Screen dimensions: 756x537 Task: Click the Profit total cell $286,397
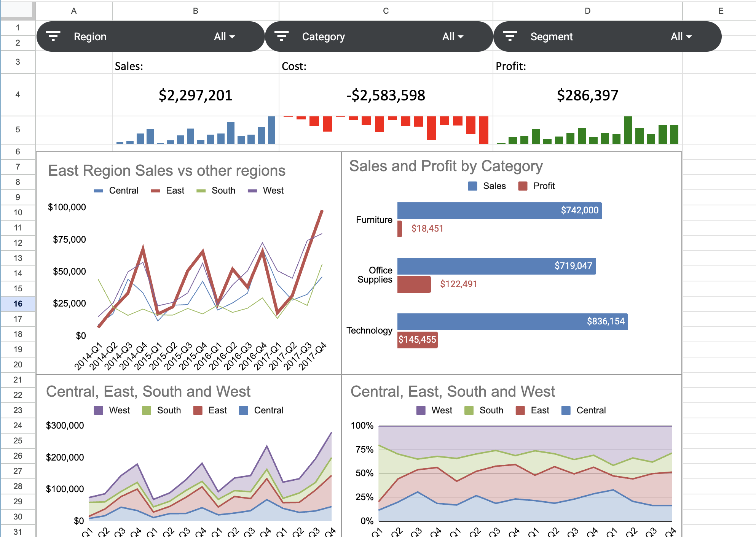point(587,95)
